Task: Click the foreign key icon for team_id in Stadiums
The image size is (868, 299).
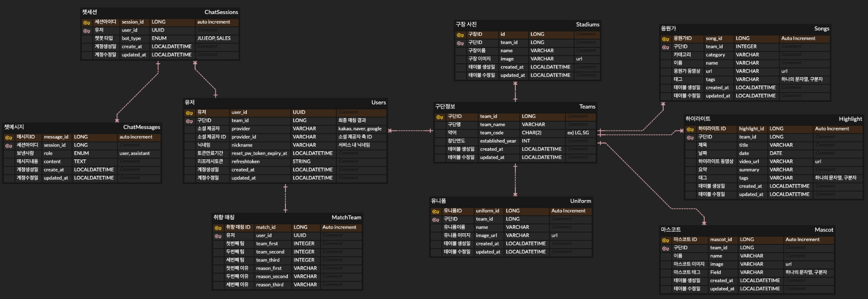Action: (x=460, y=43)
